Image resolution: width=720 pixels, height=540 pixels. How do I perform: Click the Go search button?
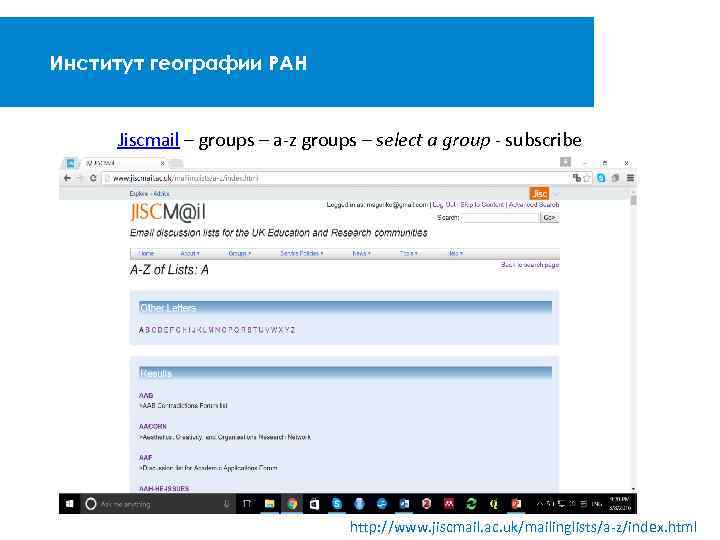pos(550,218)
